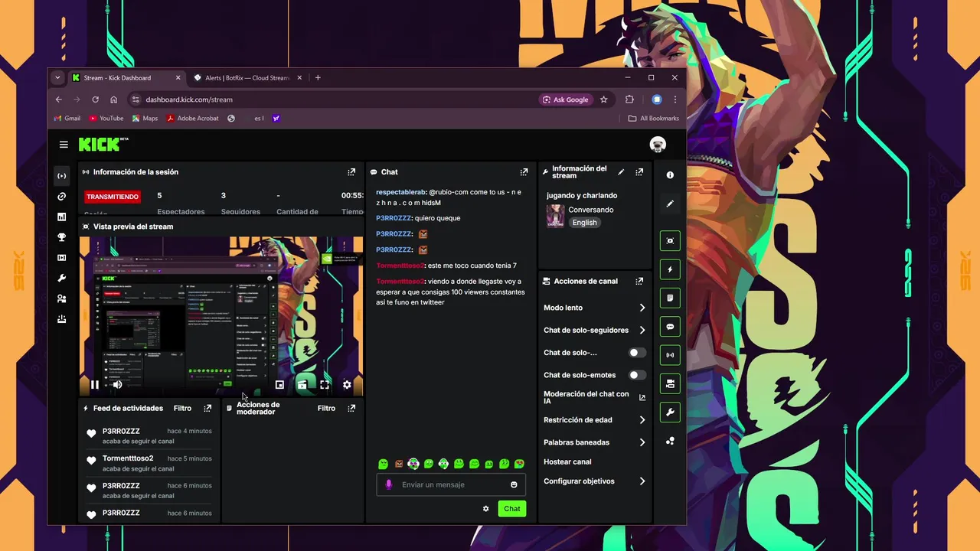Toggle the chat bubble widget icon
The image size is (980, 551).
coord(670,327)
